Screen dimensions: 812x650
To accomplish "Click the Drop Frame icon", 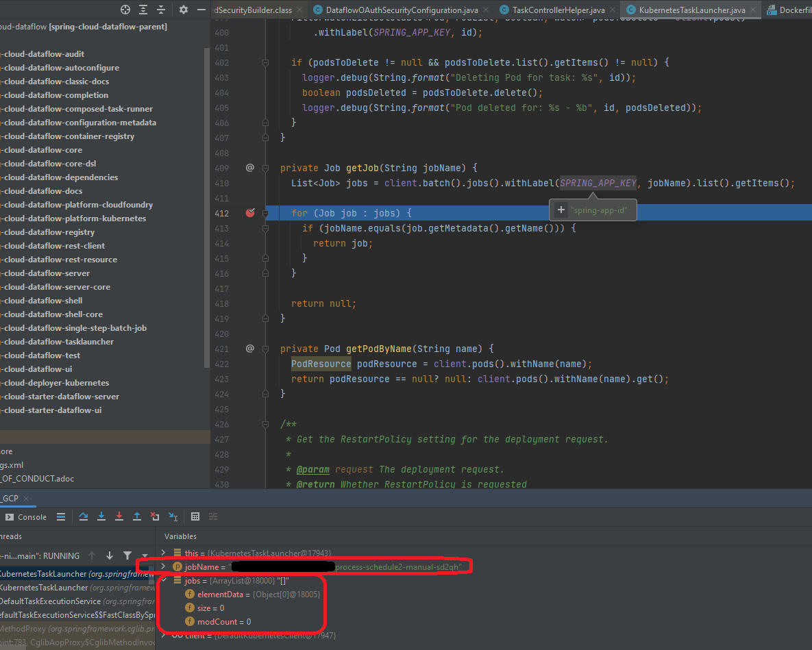I will click(154, 516).
